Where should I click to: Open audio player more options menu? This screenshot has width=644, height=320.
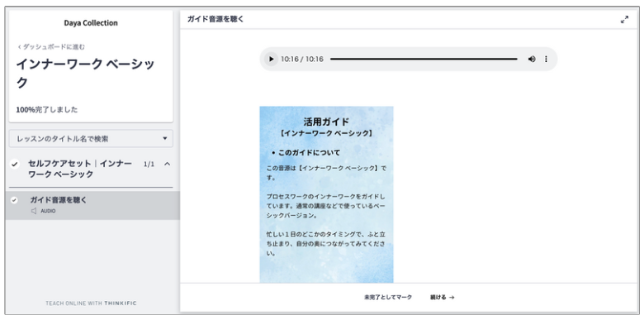(x=546, y=60)
